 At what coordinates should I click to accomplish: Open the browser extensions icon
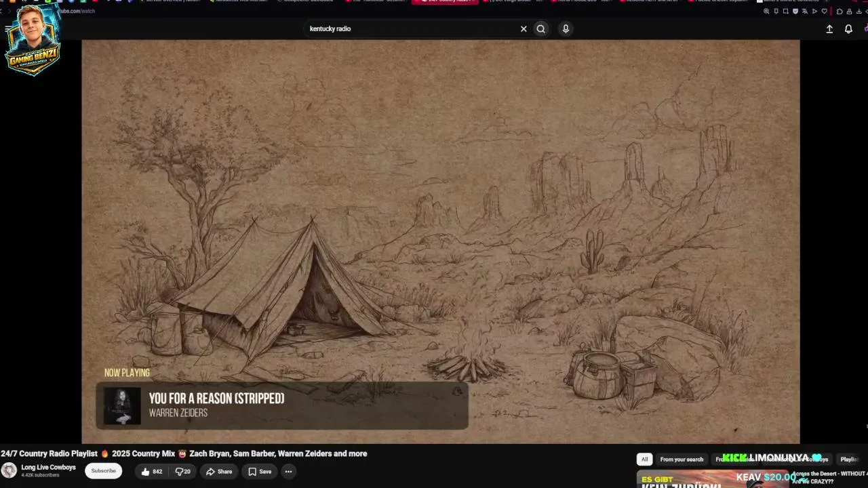(840, 11)
